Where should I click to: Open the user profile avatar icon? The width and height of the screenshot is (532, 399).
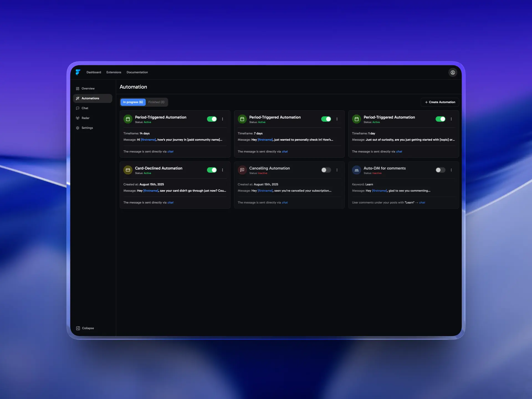point(452,72)
